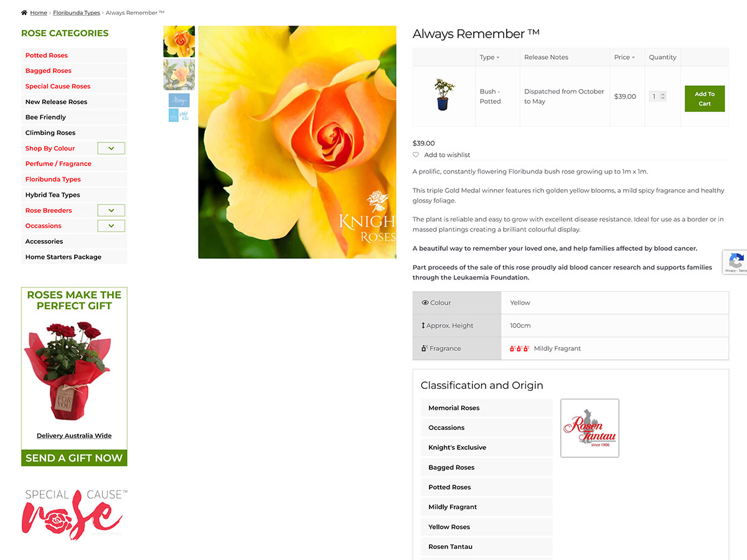
Task: Click the wishlist heart icon
Action: point(416,155)
